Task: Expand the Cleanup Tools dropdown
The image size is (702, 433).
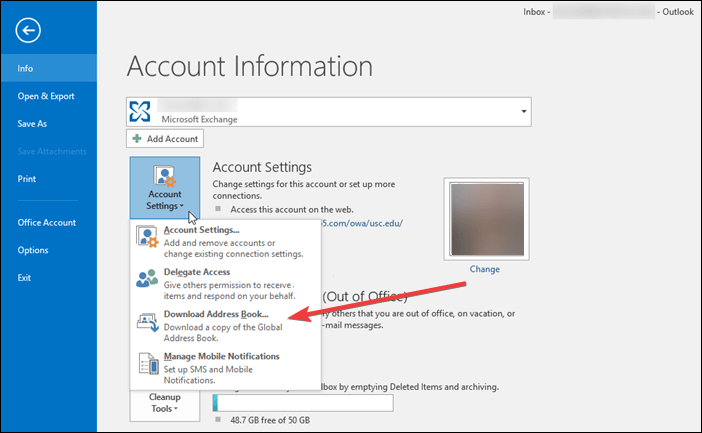Action: [165, 405]
